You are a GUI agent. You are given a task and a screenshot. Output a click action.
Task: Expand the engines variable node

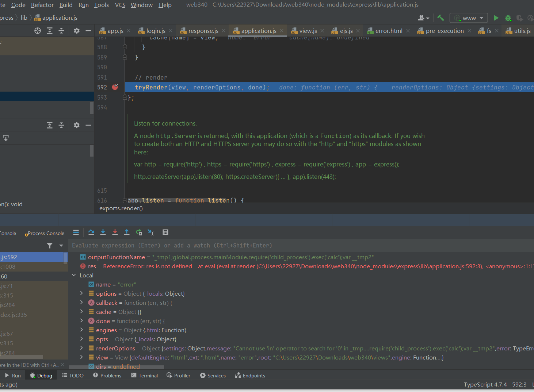[x=81, y=330]
